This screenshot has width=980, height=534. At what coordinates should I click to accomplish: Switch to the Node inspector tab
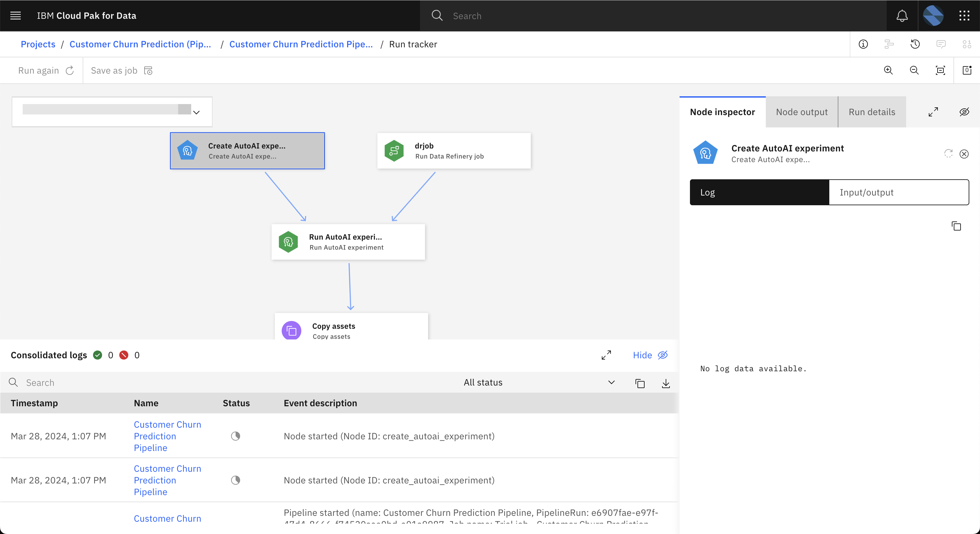722,112
